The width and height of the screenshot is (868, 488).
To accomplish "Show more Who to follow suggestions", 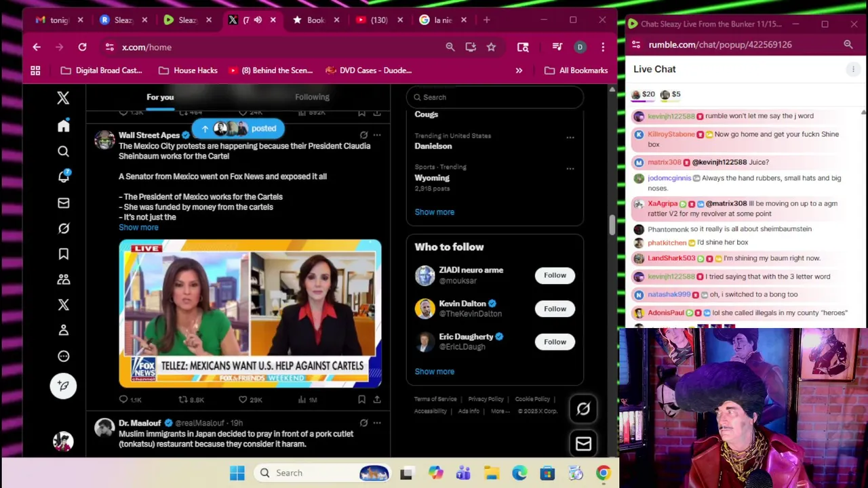I will tap(435, 371).
